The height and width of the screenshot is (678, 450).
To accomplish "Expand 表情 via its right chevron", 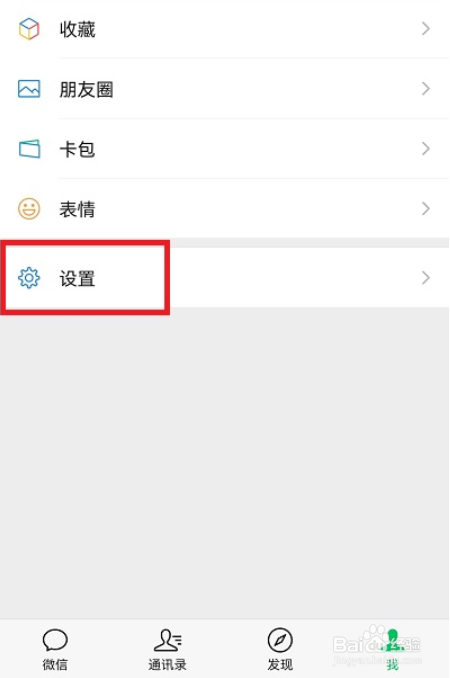I will 426,209.
